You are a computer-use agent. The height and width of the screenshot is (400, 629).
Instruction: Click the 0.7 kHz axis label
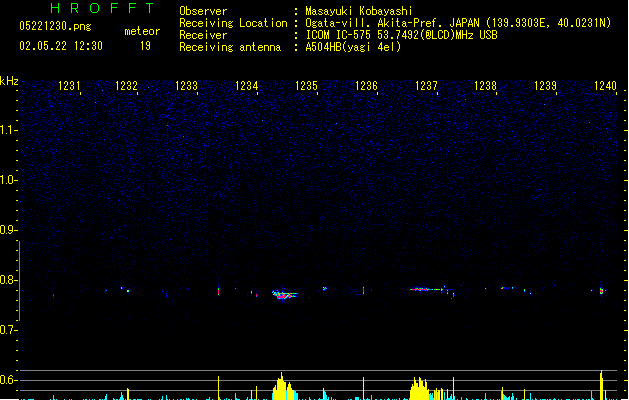tap(8, 330)
